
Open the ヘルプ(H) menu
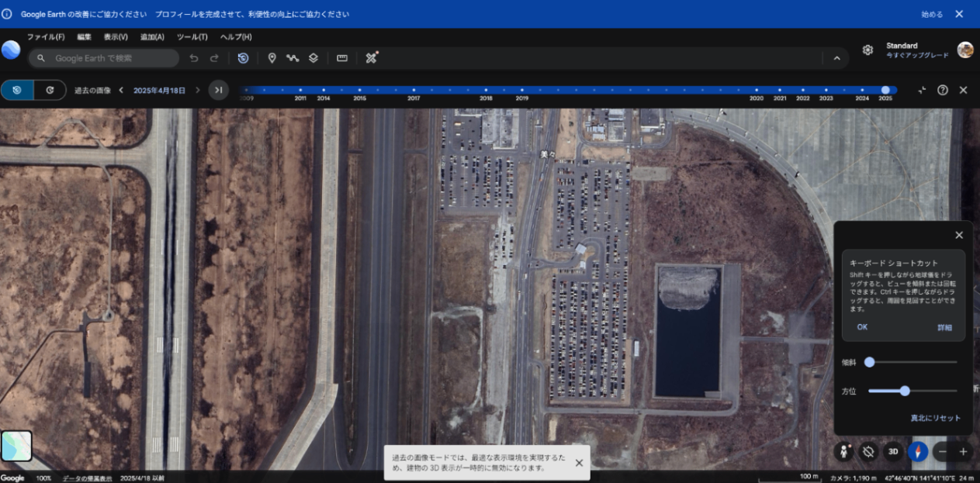click(x=236, y=36)
